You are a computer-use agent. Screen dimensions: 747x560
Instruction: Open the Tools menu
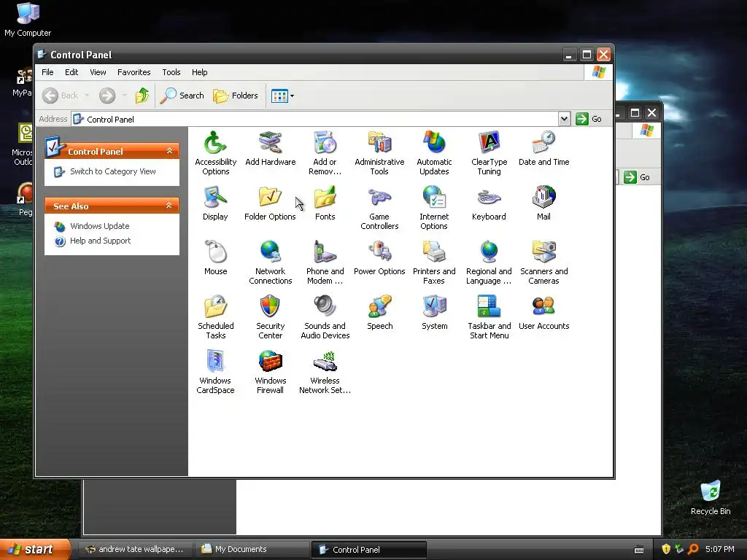[x=171, y=72]
